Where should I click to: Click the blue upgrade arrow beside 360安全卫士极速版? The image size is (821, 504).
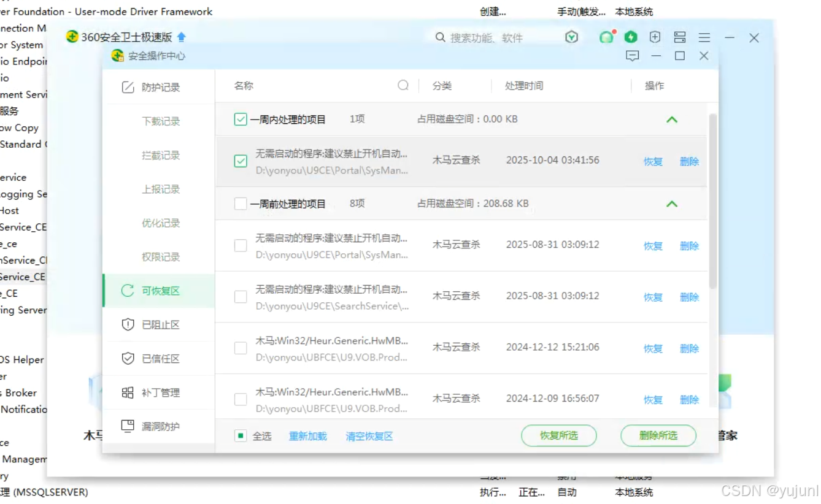coord(181,37)
